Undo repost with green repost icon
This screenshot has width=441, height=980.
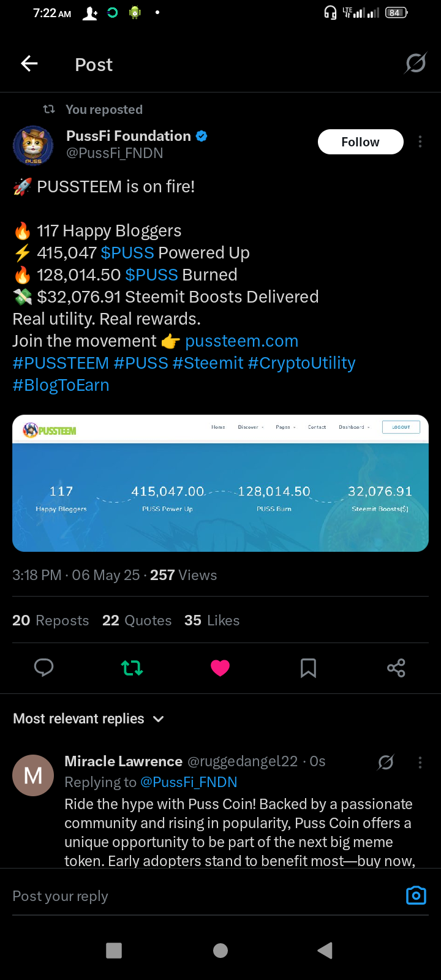pos(132,668)
